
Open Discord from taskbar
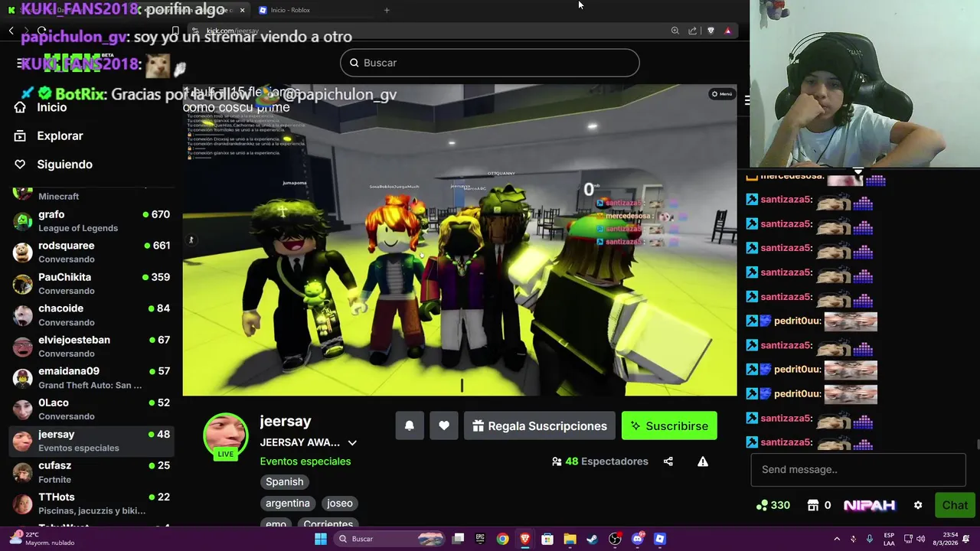click(x=637, y=539)
